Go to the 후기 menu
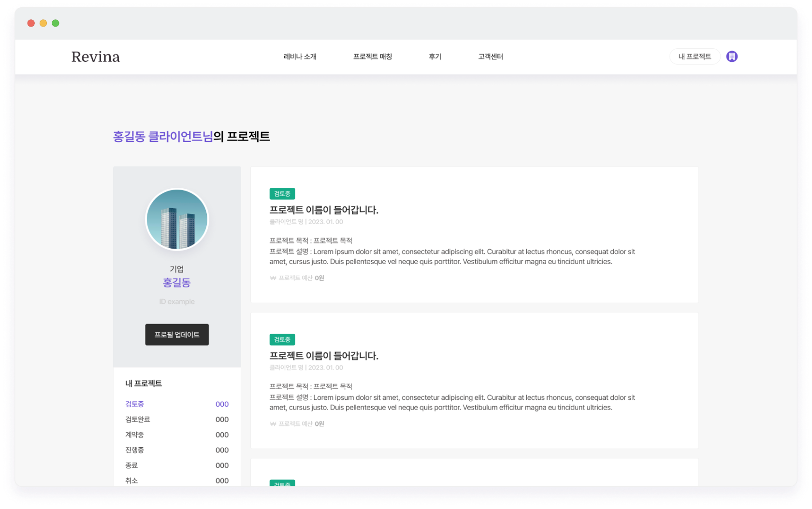The height and width of the screenshot is (509, 812). (435, 57)
